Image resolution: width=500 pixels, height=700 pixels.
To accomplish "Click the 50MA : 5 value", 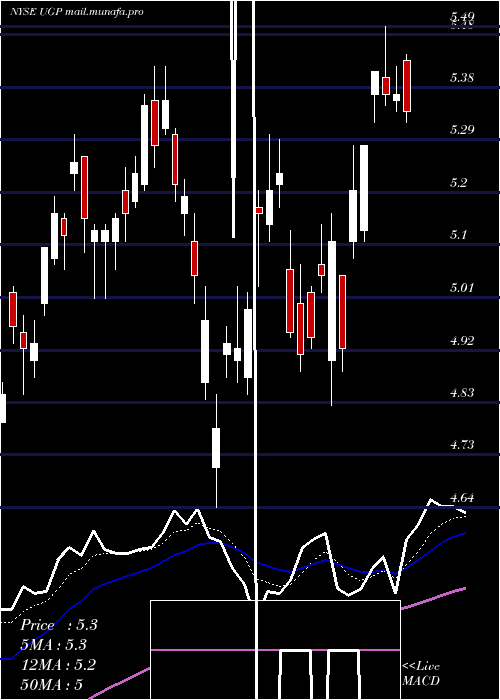I will (x=52, y=684).
